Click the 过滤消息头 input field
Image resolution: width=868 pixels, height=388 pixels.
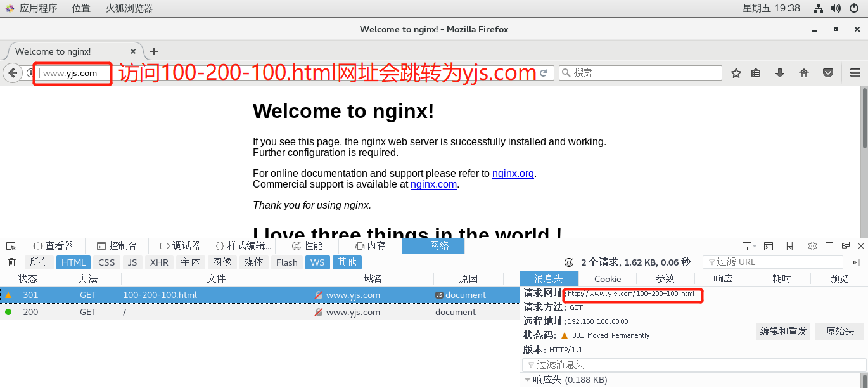click(694, 365)
